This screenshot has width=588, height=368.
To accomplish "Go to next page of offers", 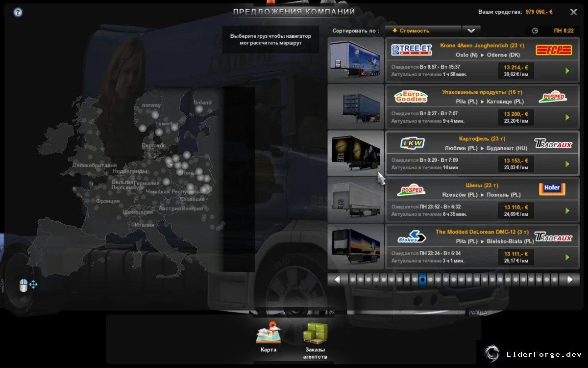I will tap(570, 280).
